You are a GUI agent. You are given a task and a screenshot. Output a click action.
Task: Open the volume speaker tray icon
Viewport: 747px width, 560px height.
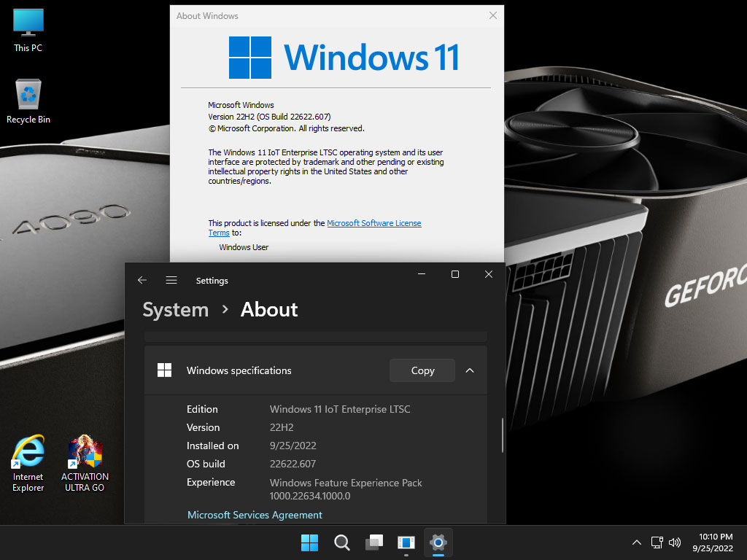[675, 542]
